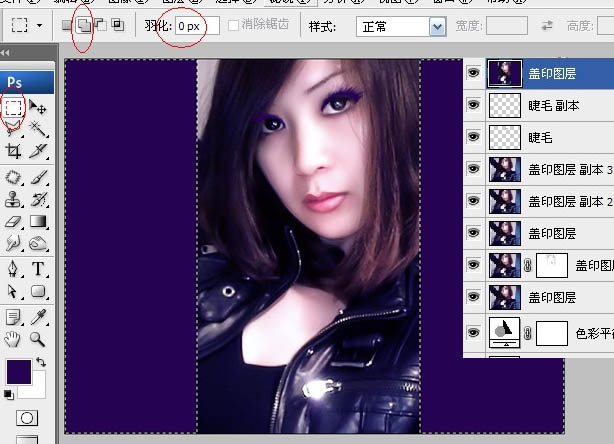
Task: Enable the 消除锯齿 anti-alias checkbox
Action: click(x=233, y=25)
